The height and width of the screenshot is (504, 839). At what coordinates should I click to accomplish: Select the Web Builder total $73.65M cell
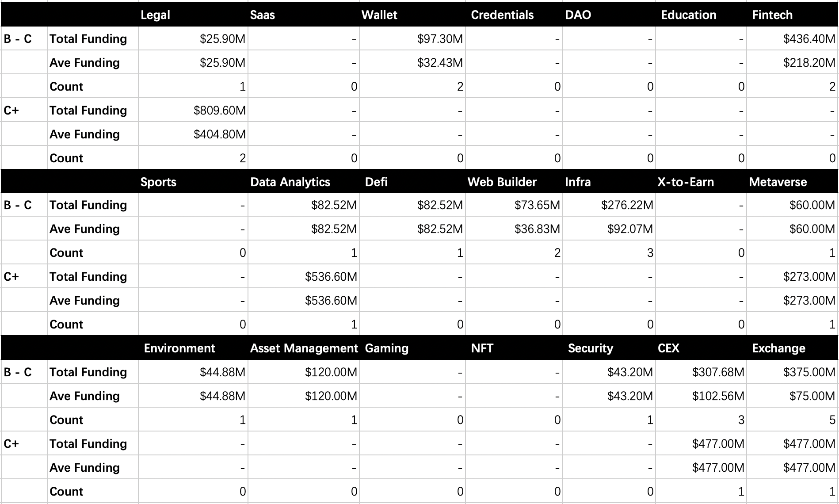tap(514, 205)
